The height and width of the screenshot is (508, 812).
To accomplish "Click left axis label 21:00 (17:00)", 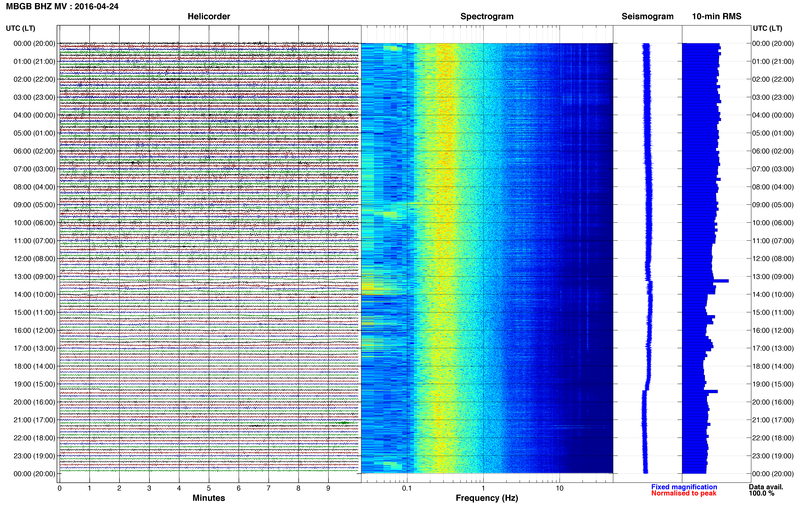I will coord(34,420).
